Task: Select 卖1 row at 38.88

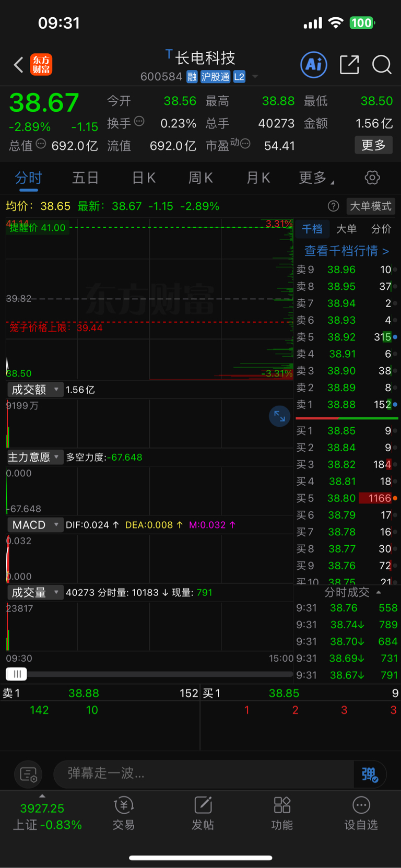Action: click(x=347, y=405)
